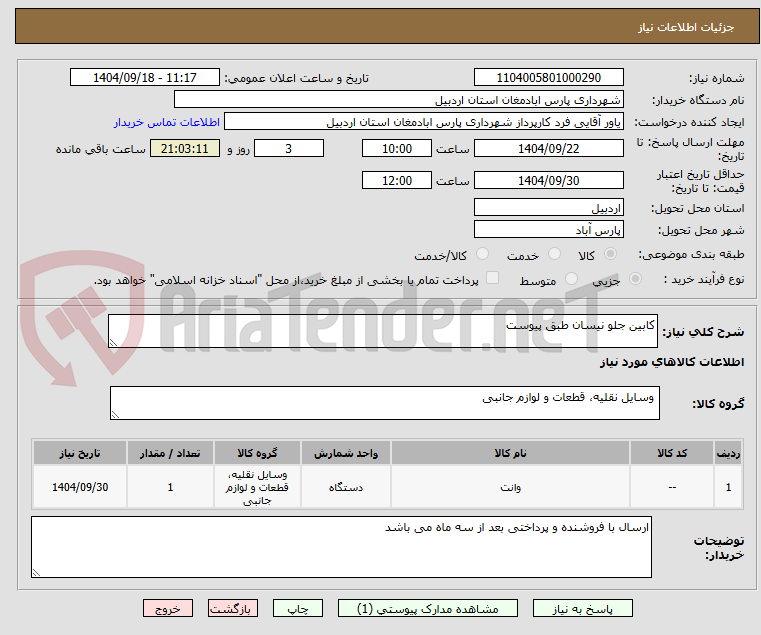Click the validity time 12:00 field
Screen dimensions: 761x635
coord(397,180)
